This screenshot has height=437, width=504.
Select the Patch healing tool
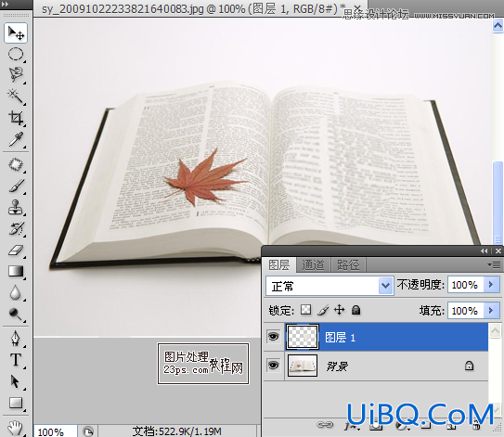(x=16, y=164)
